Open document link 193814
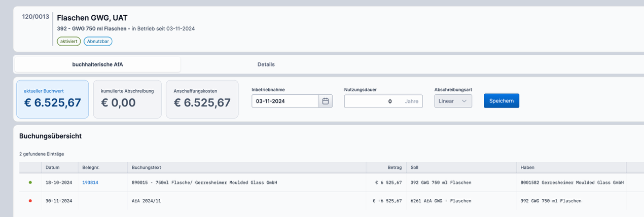The height and width of the screenshot is (217, 644). pyautogui.click(x=90, y=183)
